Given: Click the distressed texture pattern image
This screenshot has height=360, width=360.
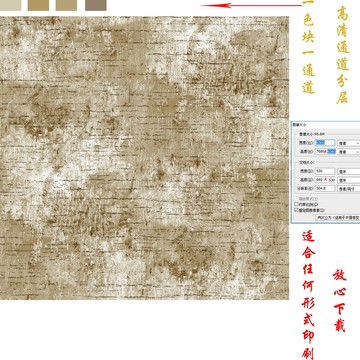Looking at the screenshot, I should [144, 158].
